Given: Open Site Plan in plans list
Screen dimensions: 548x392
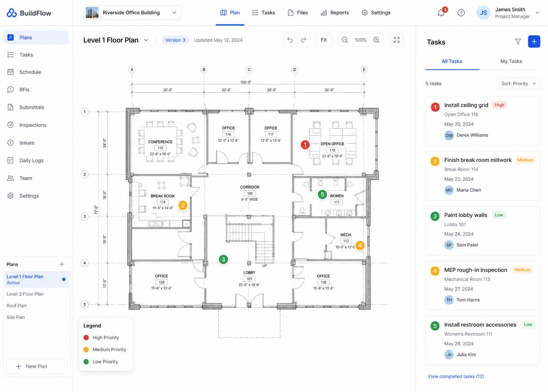Looking at the screenshot, I should [x=16, y=317].
